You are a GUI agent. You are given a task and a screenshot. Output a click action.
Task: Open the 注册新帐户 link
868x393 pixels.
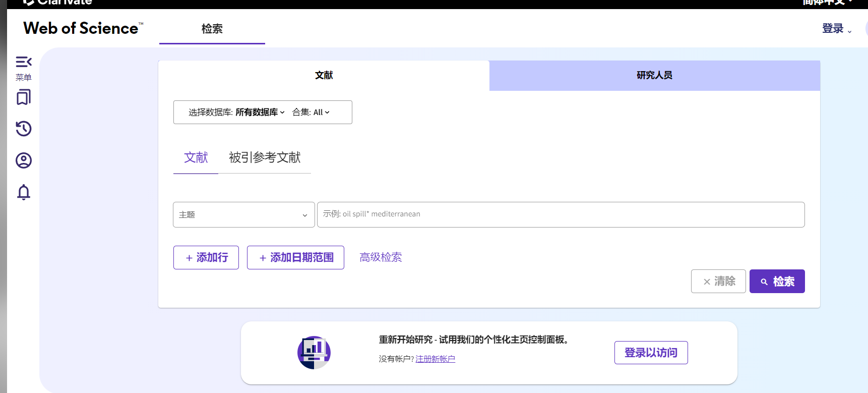436,359
